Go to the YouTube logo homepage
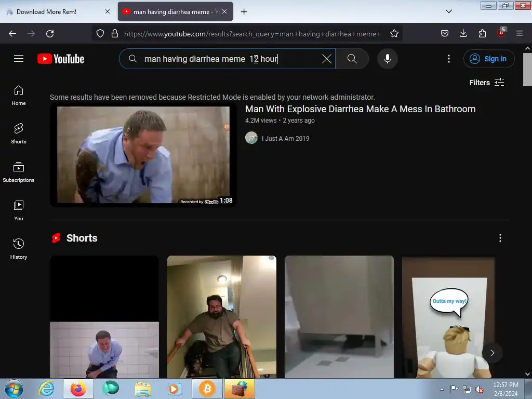This screenshot has width=532, height=399. pos(61,59)
